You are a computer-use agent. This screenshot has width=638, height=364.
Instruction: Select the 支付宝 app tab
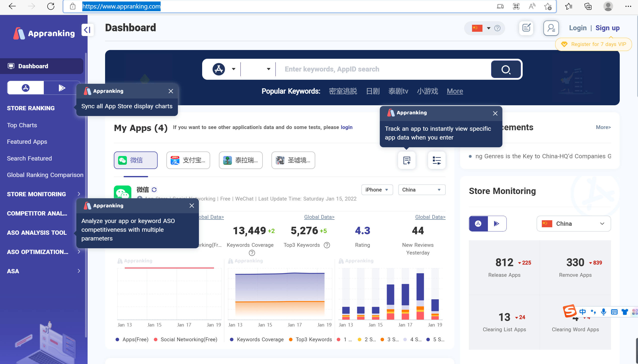coord(188,160)
